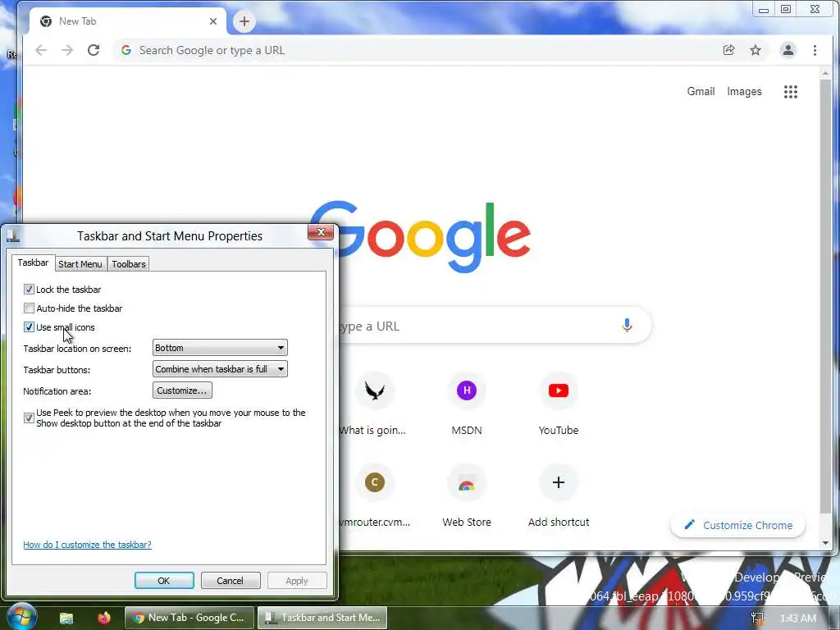Open Windows Explorer from the taskbar
The image size is (840, 630).
[66, 618]
